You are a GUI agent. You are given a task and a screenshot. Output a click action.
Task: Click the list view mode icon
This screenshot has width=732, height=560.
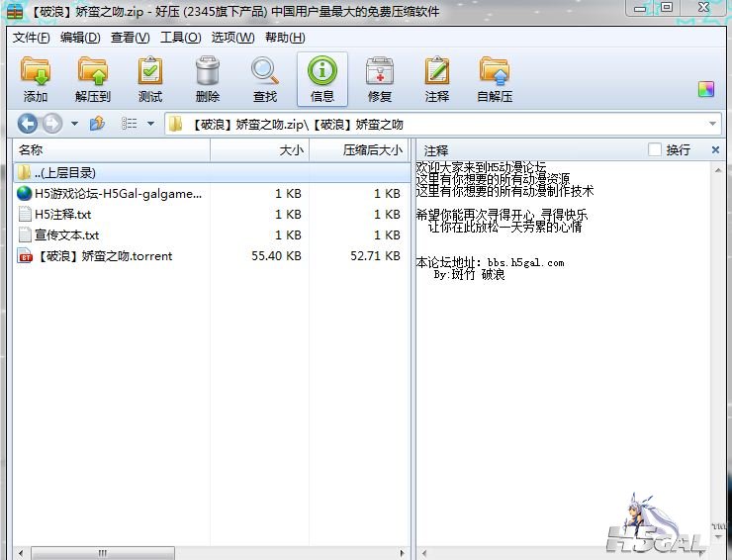click(129, 124)
